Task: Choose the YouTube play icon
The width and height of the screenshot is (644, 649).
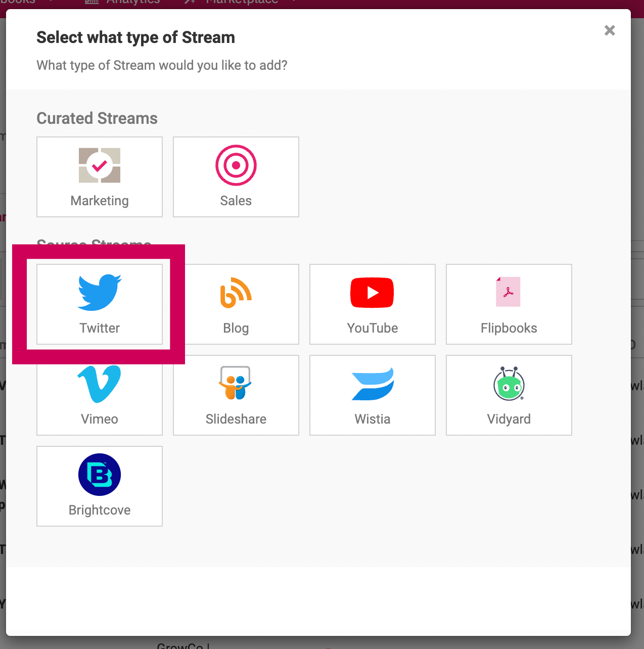Action: (372, 293)
